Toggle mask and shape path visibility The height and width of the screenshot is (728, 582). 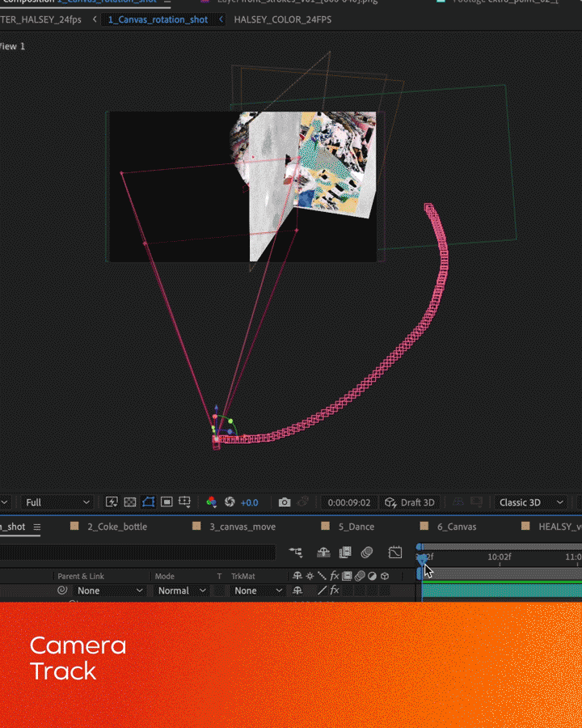point(149,502)
